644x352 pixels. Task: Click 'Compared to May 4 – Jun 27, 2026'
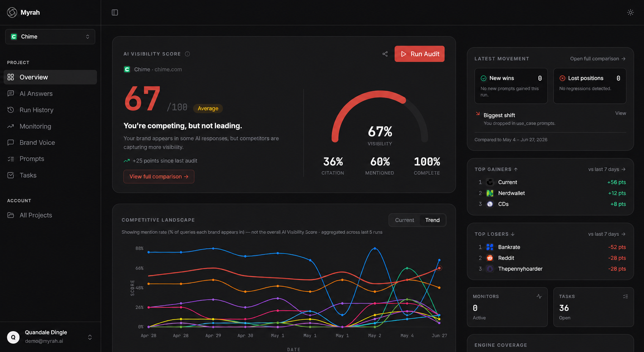[511, 140]
